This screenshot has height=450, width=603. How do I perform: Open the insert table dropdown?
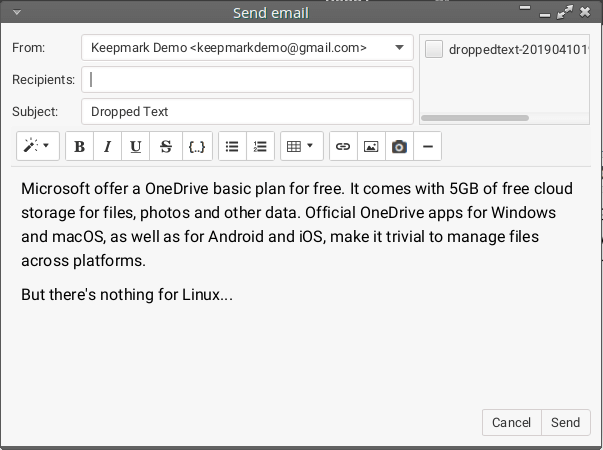pyautogui.click(x=300, y=146)
